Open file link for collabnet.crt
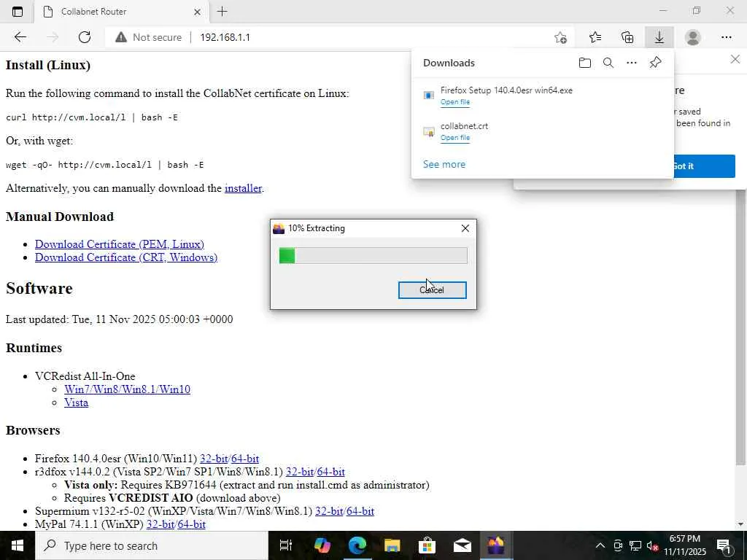The height and width of the screenshot is (560, 747). [x=455, y=138]
